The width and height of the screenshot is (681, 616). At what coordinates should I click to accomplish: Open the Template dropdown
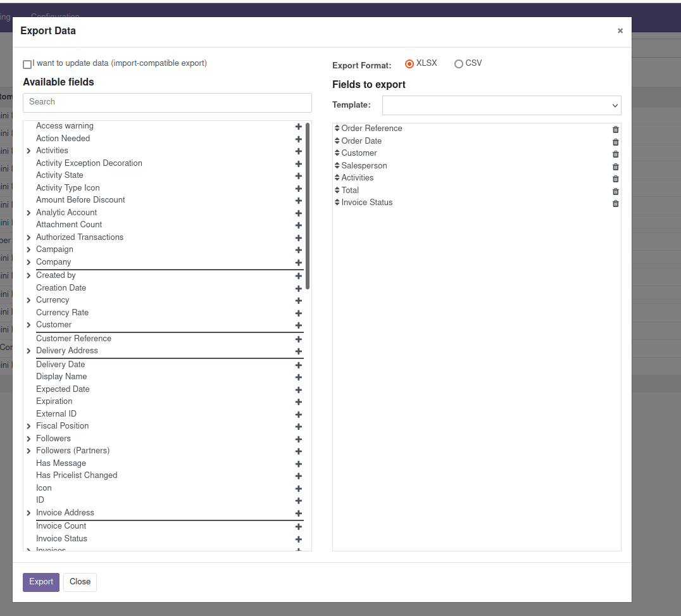tap(502, 106)
